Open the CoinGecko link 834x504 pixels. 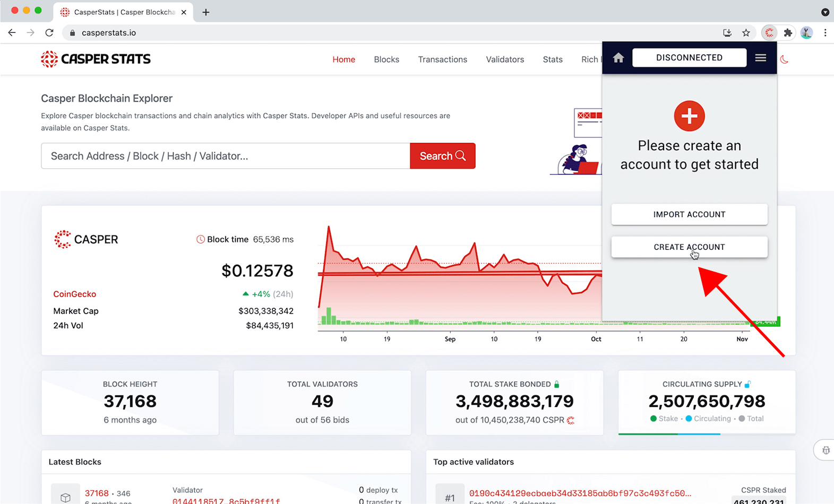click(x=75, y=294)
